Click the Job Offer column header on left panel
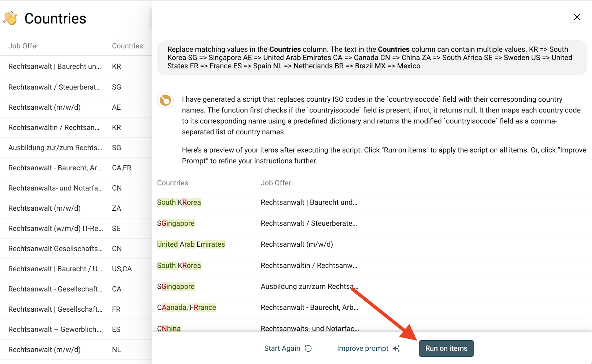Screen dimensions: 592x364 click(24, 45)
